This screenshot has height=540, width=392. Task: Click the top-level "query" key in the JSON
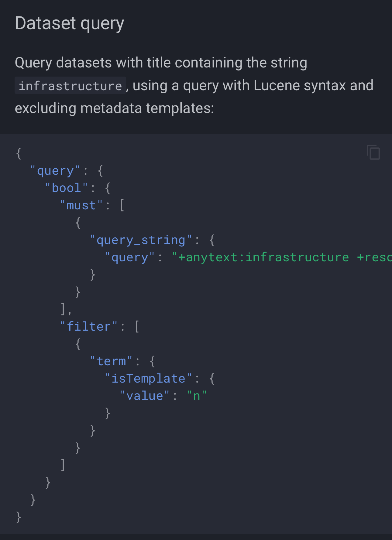point(55,171)
